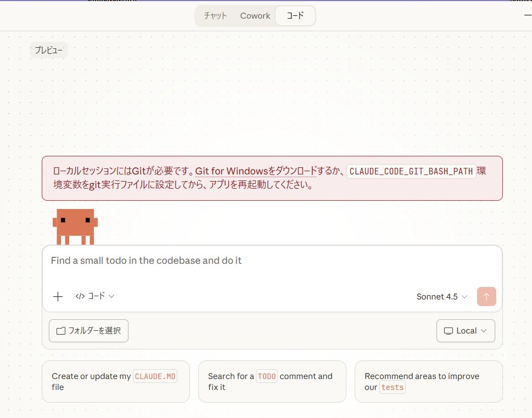Switch to the Cowork tab

[x=255, y=15]
